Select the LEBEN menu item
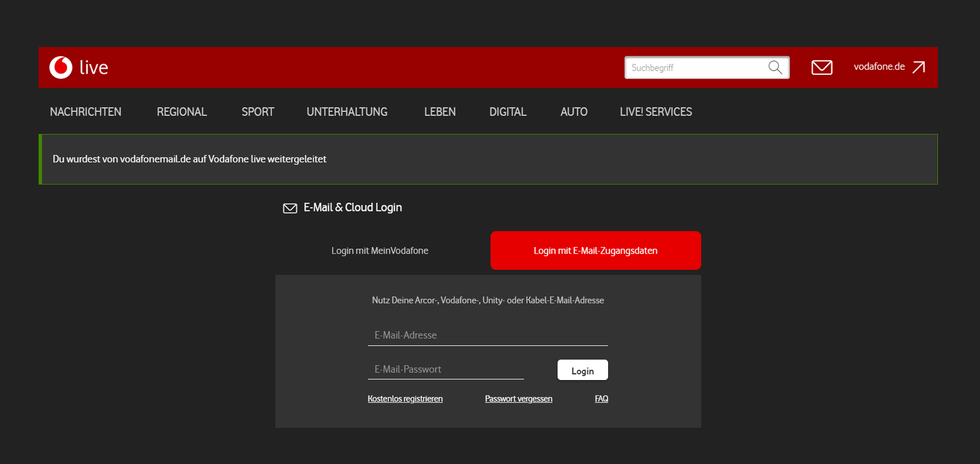Viewport: 980px width, 464px height. pyautogui.click(x=440, y=112)
